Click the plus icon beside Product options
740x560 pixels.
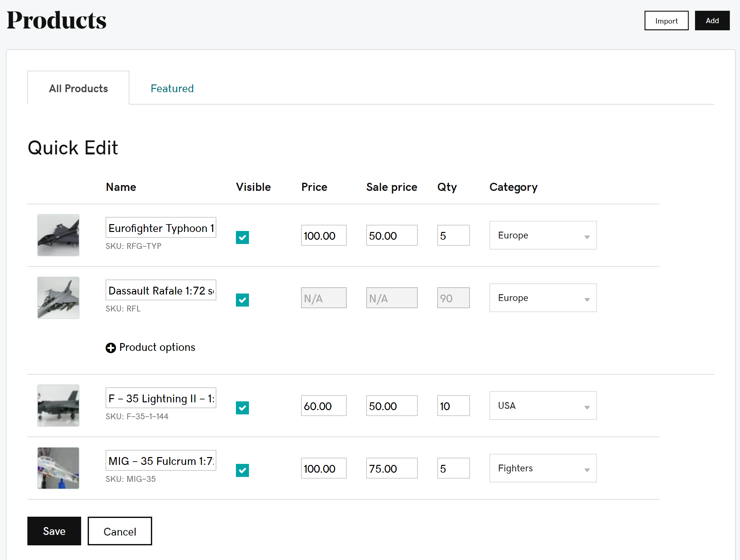pyautogui.click(x=110, y=348)
